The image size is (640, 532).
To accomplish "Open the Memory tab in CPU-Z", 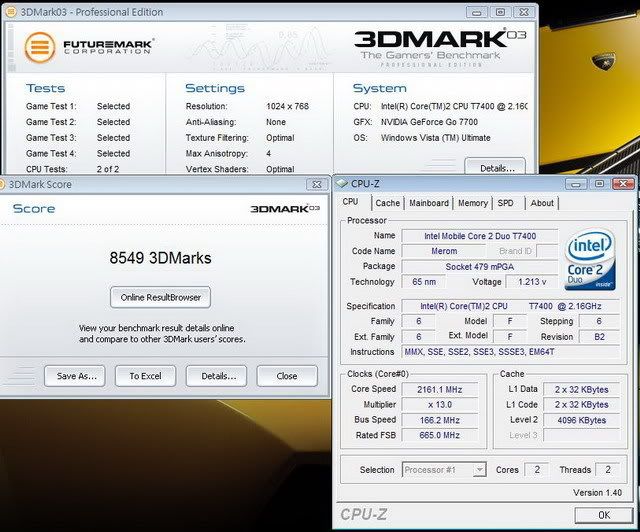I will coord(473,203).
